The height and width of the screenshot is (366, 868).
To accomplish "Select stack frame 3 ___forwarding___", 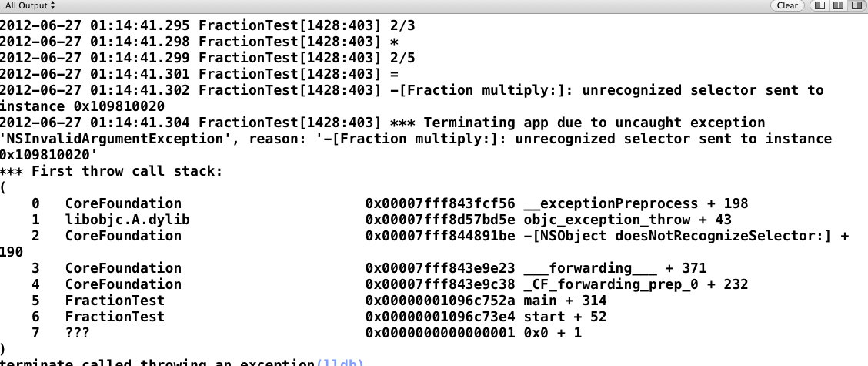I will (x=369, y=268).
